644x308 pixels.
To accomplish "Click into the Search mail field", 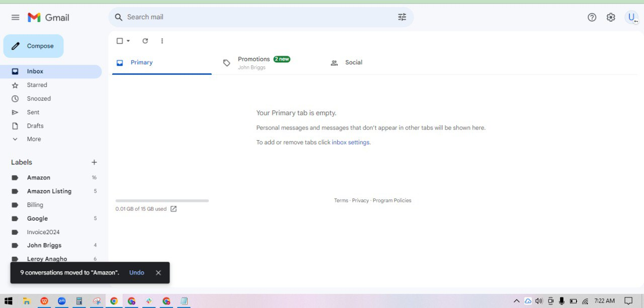I will pos(259,17).
